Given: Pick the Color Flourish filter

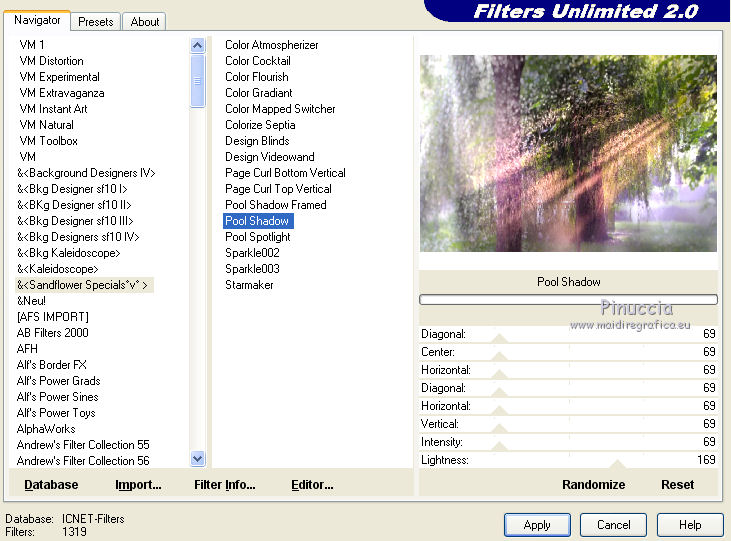Looking at the screenshot, I should [257, 77].
